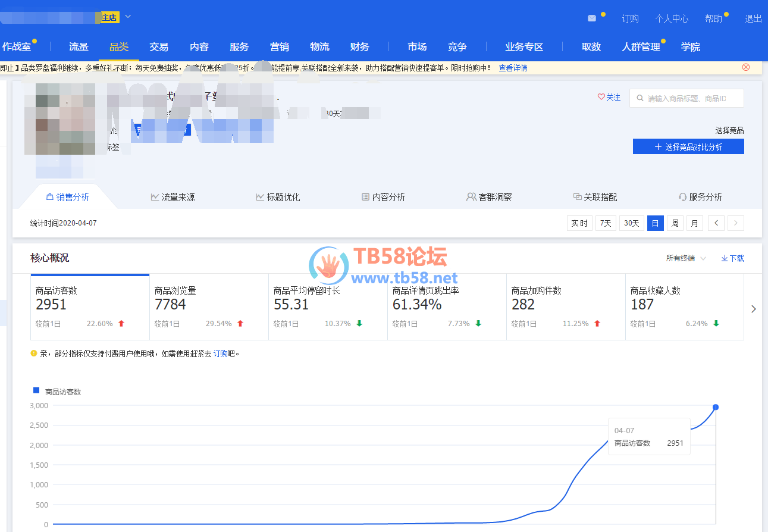Click the heart 关注 follow icon
This screenshot has height=532, width=768.
601,98
